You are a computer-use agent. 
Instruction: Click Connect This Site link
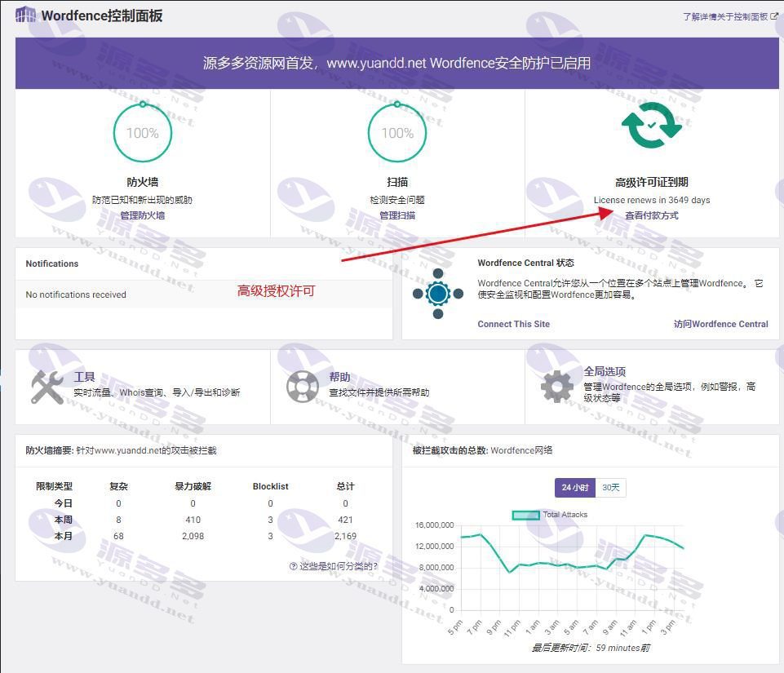513,324
